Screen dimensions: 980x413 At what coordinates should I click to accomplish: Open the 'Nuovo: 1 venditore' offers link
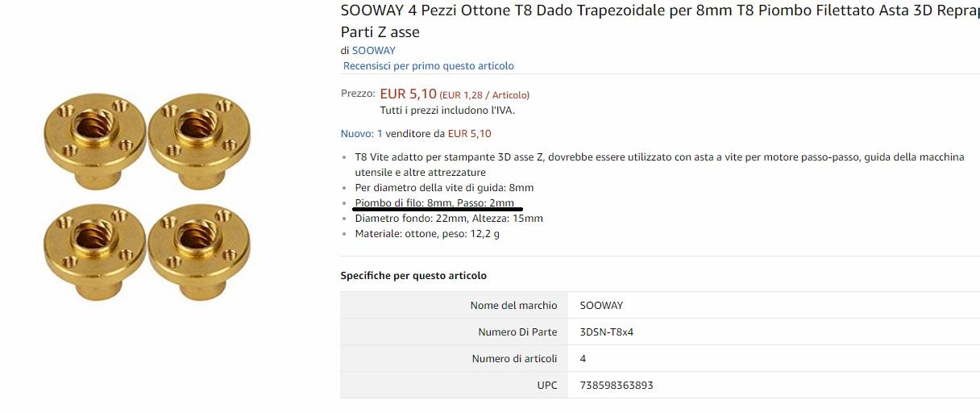coord(416,133)
